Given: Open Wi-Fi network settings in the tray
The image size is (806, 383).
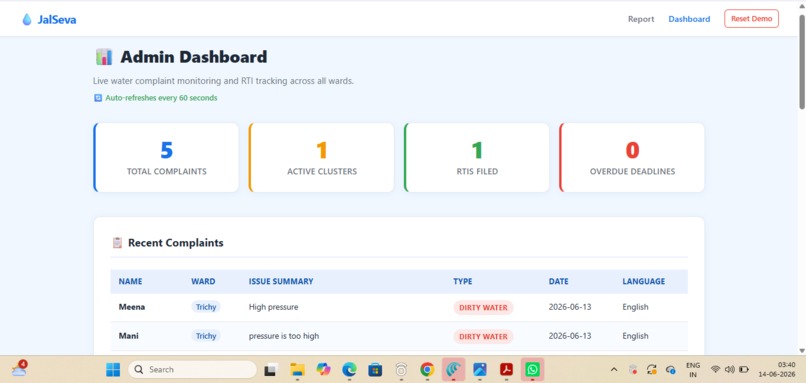Looking at the screenshot, I should point(715,369).
